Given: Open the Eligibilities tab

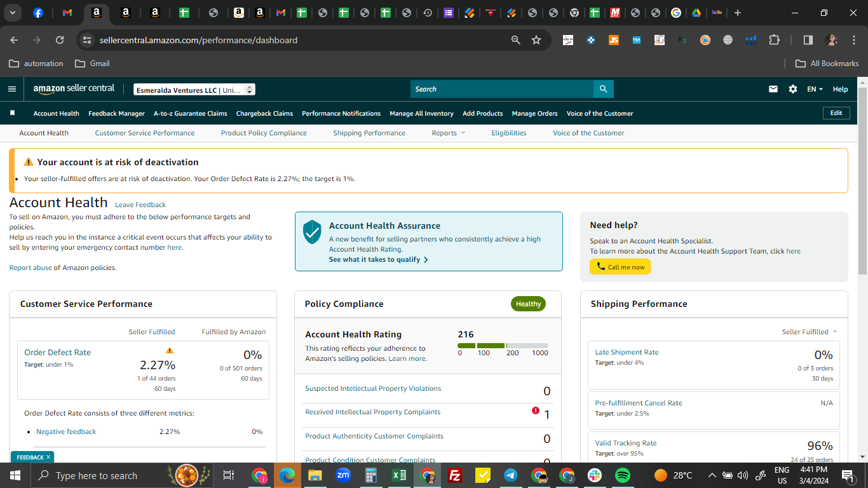Looking at the screenshot, I should [509, 133].
